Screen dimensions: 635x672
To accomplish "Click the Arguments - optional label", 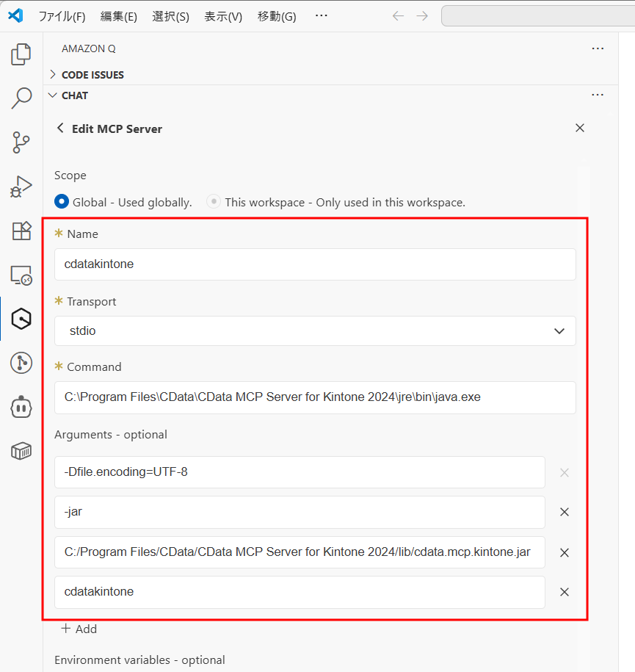I will 111,435.
